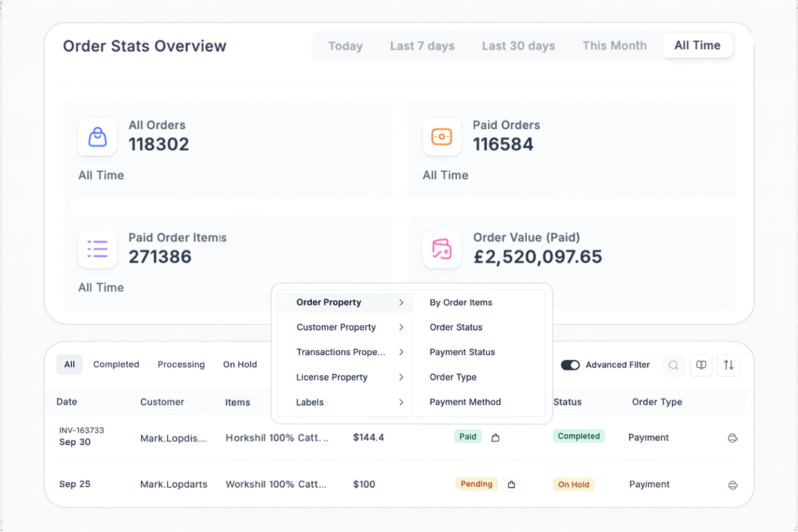Click the search magnifier icon
Viewport: 798px width, 532px height.
pos(673,365)
